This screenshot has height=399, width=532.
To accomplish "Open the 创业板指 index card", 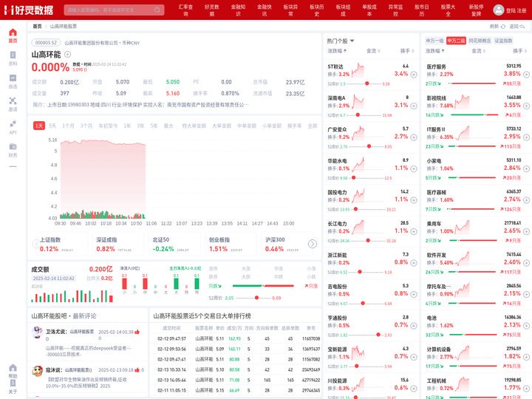I will coord(231,245).
